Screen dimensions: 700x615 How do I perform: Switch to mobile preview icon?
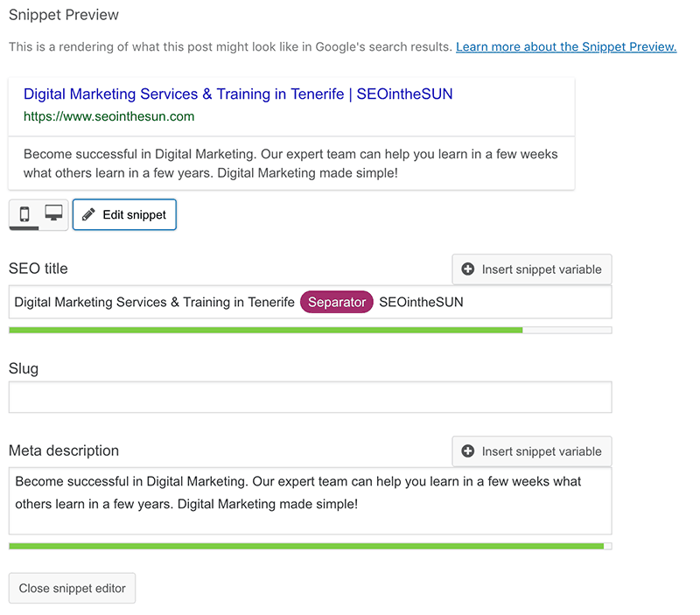pos(24,214)
